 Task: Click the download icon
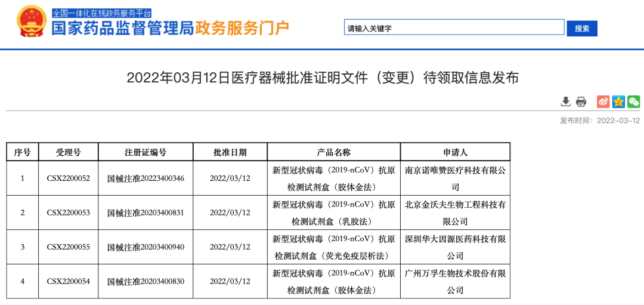(566, 101)
